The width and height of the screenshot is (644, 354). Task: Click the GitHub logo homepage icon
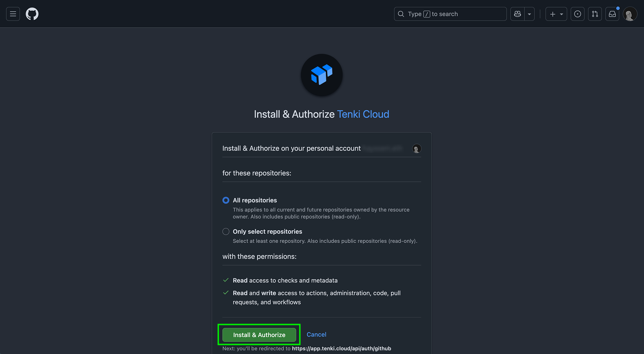[x=32, y=14]
